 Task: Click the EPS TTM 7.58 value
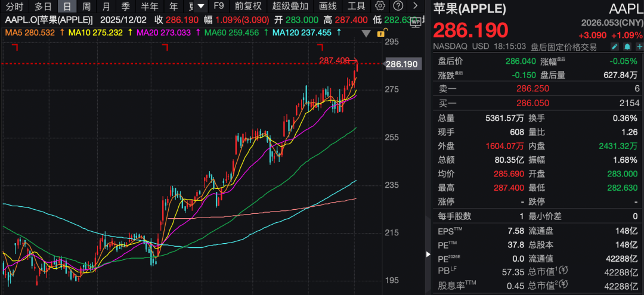516,231
